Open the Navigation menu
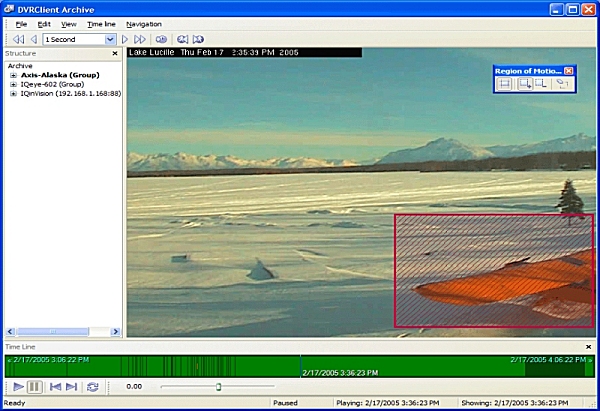Viewport: 600px width, 411px height. [144, 24]
